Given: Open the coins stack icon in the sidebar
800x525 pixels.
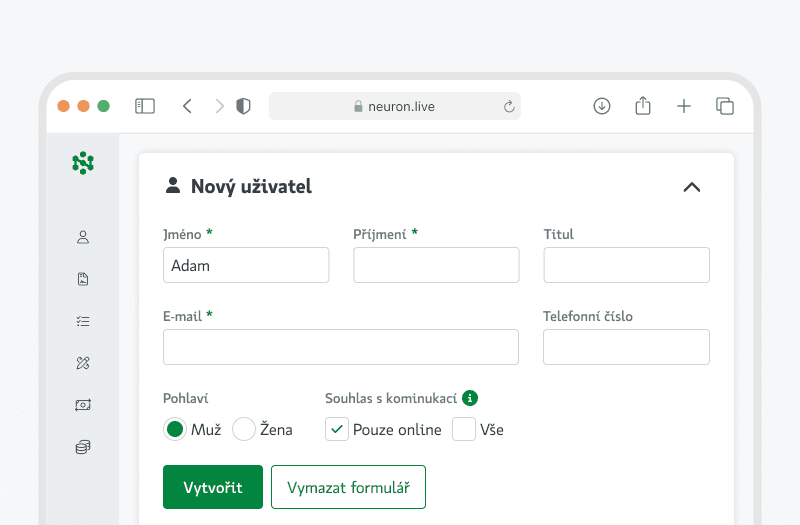Looking at the screenshot, I should [83, 447].
